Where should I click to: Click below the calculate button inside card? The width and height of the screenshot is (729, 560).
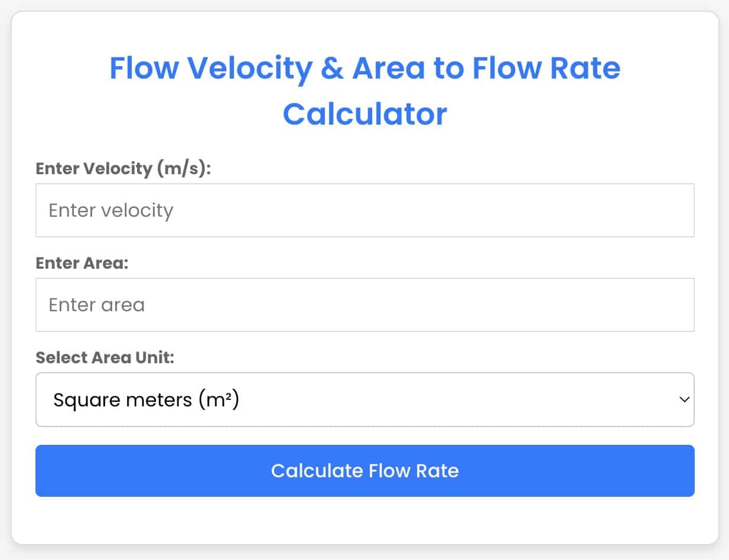pos(364,520)
